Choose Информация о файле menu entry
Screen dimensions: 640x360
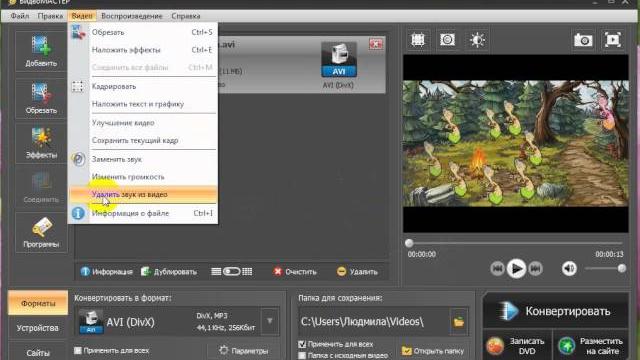point(143,213)
